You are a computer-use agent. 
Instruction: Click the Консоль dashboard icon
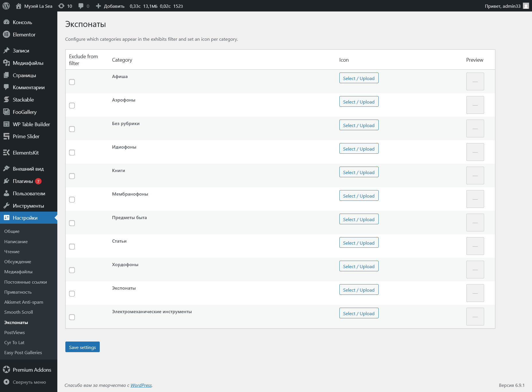pyautogui.click(x=6, y=22)
